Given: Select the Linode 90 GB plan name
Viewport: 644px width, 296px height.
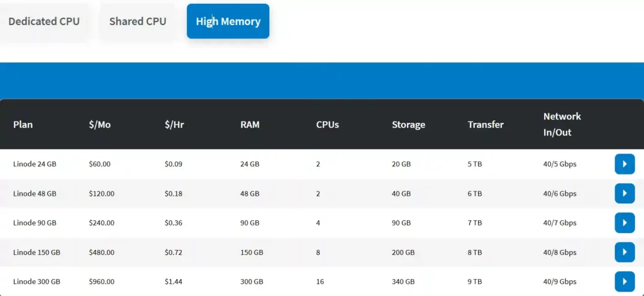Looking at the screenshot, I should [x=35, y=223].
